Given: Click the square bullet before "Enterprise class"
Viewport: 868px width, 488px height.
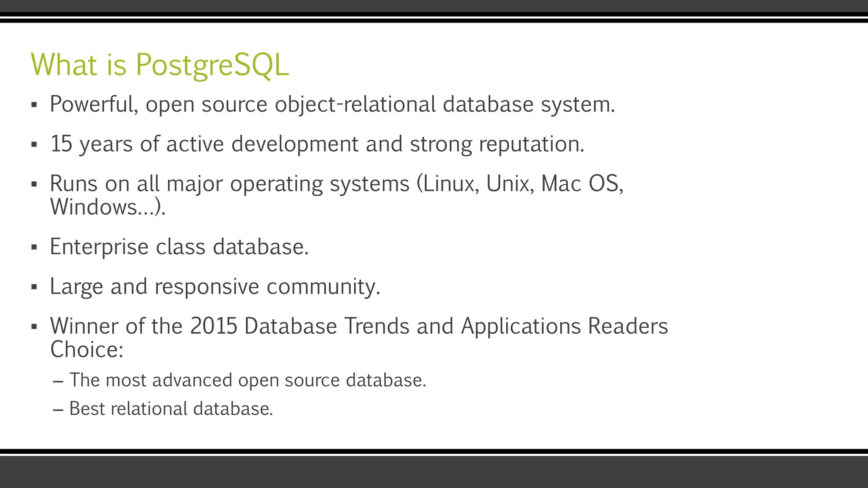Looking at the screenshot, I should point(34,248).
